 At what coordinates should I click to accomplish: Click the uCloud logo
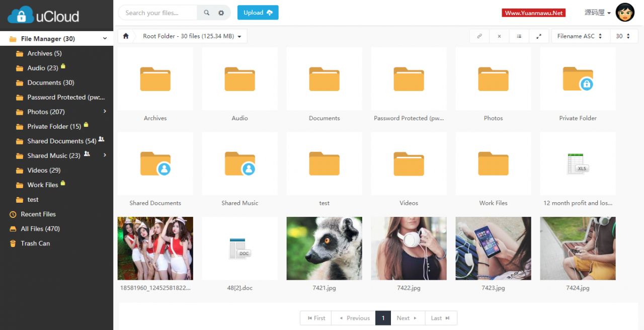click(x=43, y=16)
